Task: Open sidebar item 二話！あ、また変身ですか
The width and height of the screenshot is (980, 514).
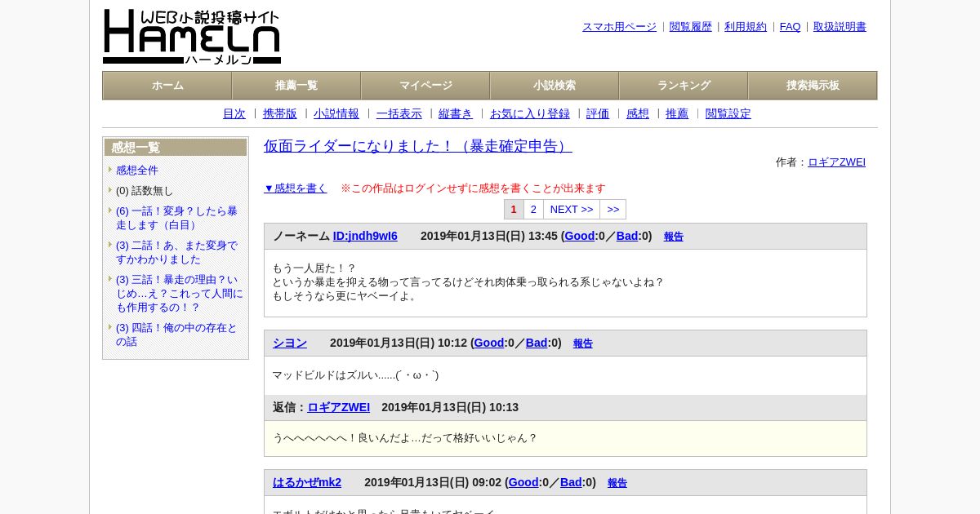Action: (176, 252)
